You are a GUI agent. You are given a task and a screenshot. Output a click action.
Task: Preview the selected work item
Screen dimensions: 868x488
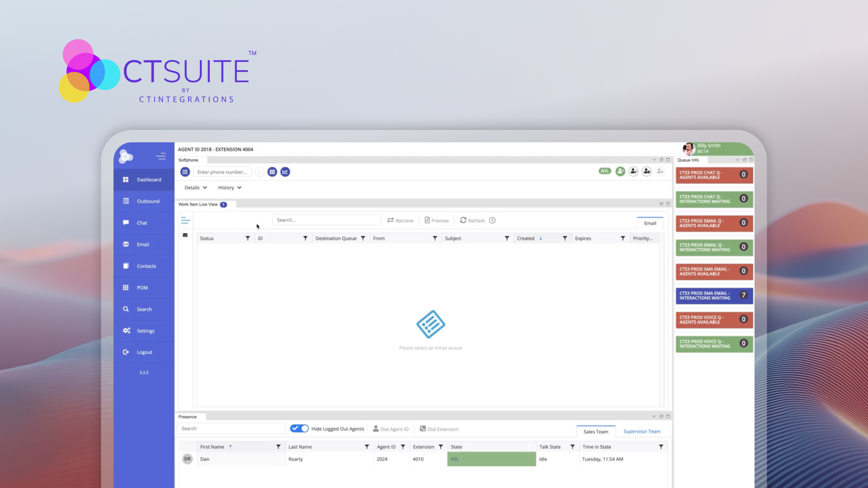(436, 221)
